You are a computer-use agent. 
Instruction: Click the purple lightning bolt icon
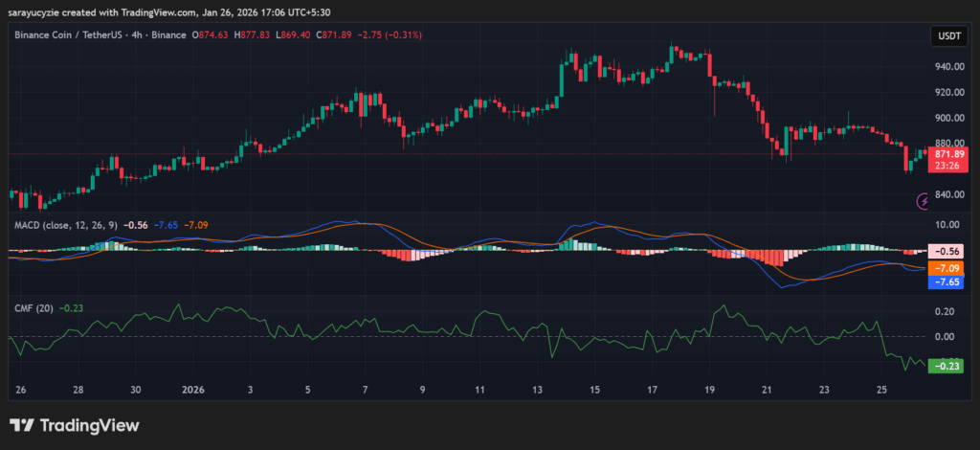pyautogui.click(x=924, y=201)
